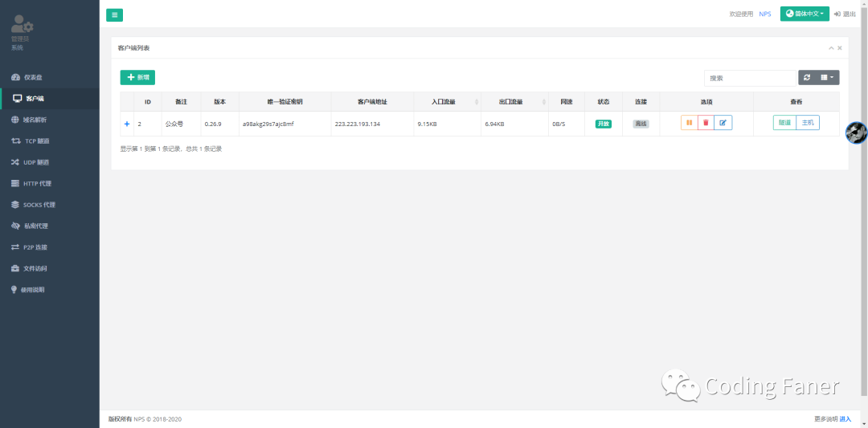Open the 简体中文 language dropdown
868x428 pixels.
(x=805, y=14)
